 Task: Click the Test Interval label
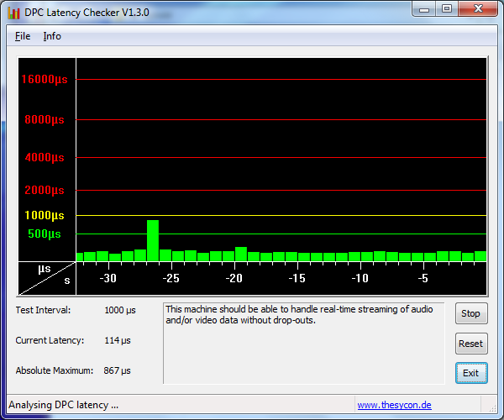point(43,311)
